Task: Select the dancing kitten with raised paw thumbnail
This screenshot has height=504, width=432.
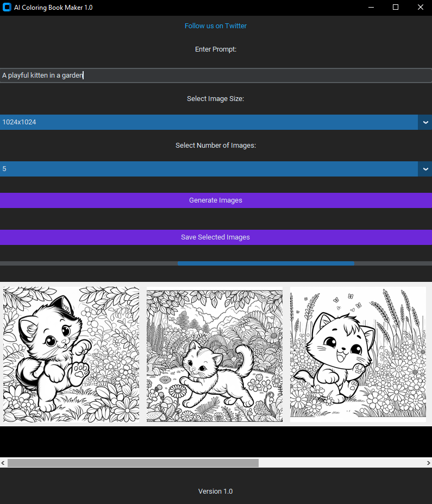Action: pyautogui.click(x=71, y=354)
